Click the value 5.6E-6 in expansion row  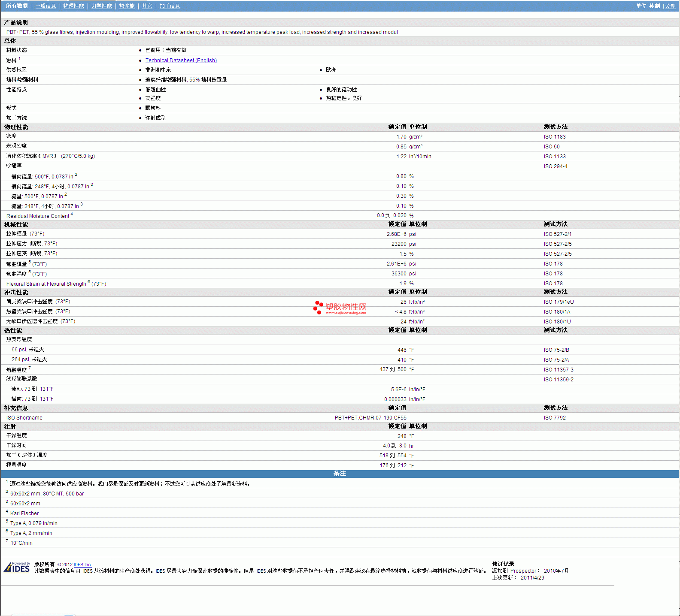pos(398,390)
